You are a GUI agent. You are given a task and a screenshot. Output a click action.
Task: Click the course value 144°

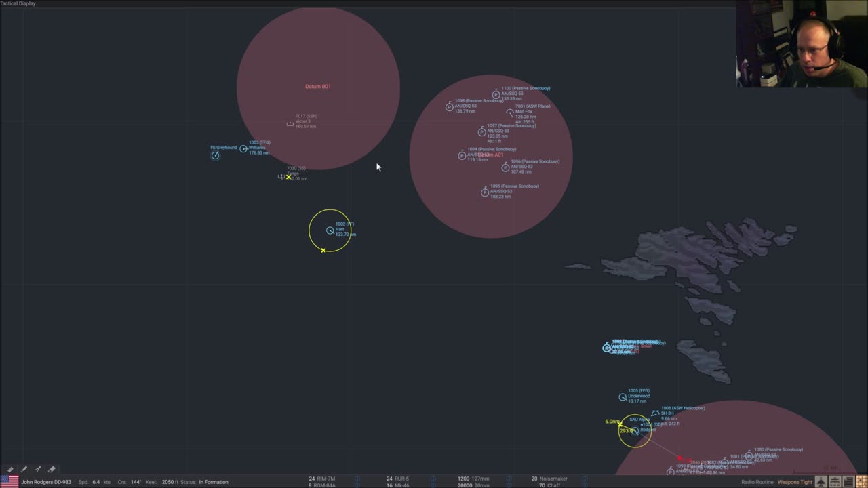[x=136, y=482]
